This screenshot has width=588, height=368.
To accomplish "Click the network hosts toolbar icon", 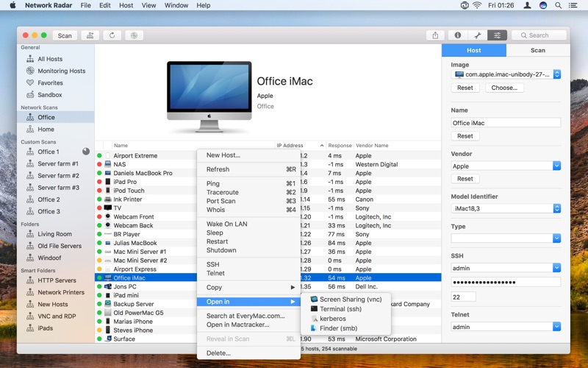I will (90, 35).
